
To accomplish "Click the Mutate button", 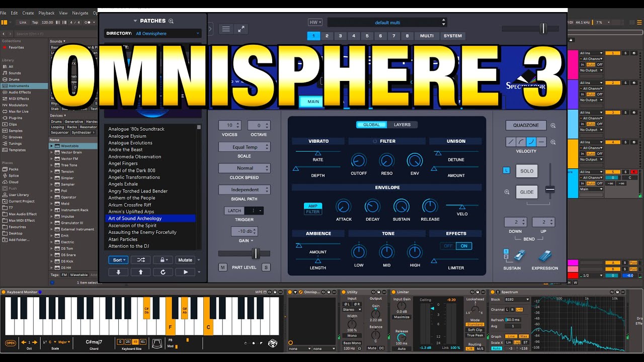I will coord(185,260).
